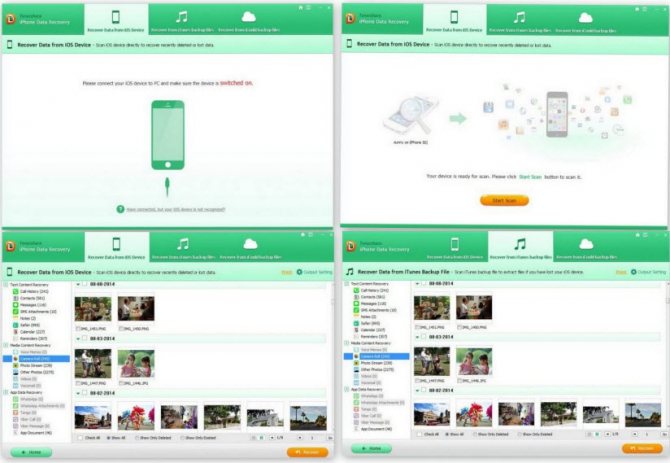Collapse Media Content Recovery in the iOS Device results sidebar

[x=6, y=345]
